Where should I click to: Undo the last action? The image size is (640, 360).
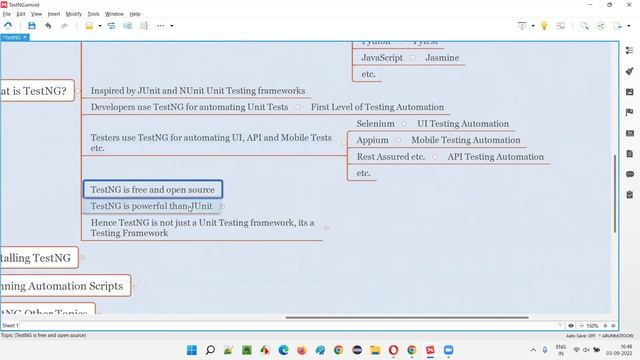pyautogui.click(x=48, y=26)
